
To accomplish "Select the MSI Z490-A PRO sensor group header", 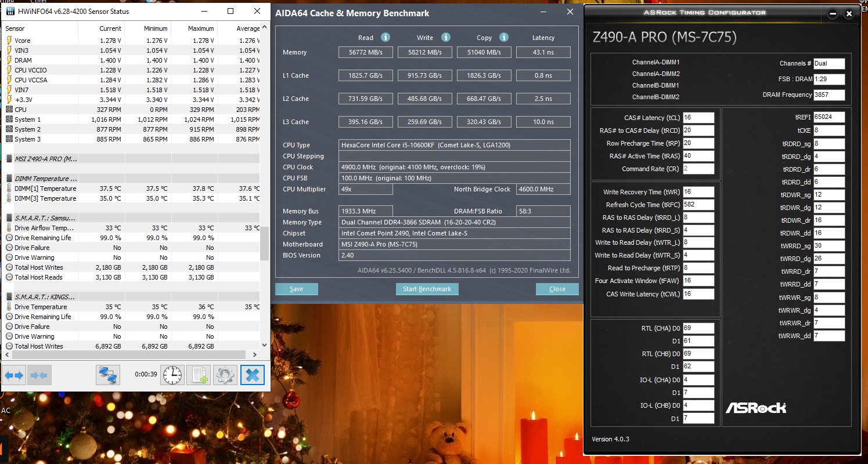I will (x=132, y=158).
